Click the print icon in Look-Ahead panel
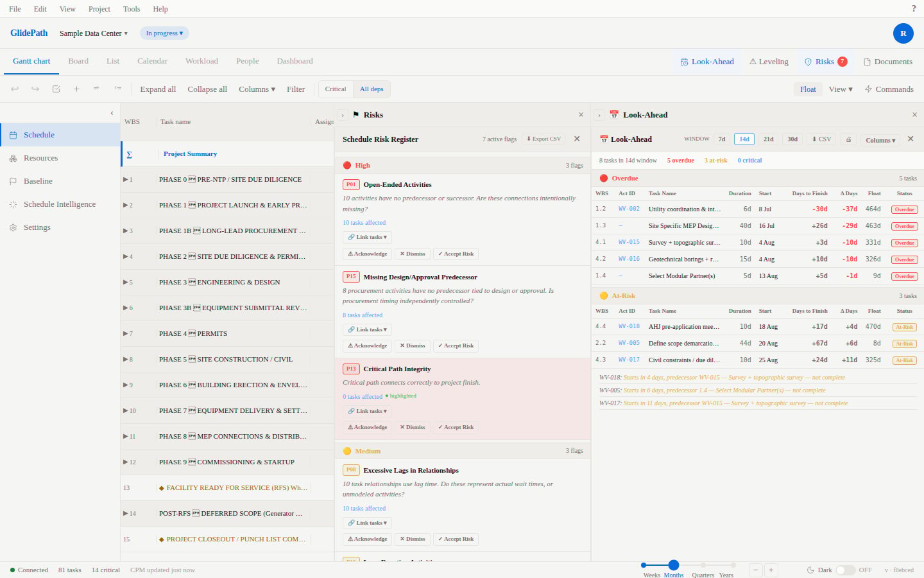This screenshot has height=578, width=924. tap(848, 139)
